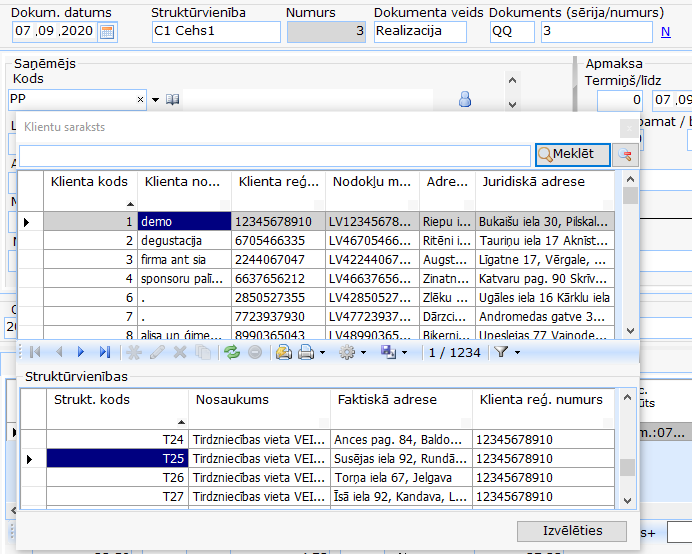The width and height of the screenshot is (692, 554).
Task: Click the Klientu saraksts search input field
Action: (275, 156)
